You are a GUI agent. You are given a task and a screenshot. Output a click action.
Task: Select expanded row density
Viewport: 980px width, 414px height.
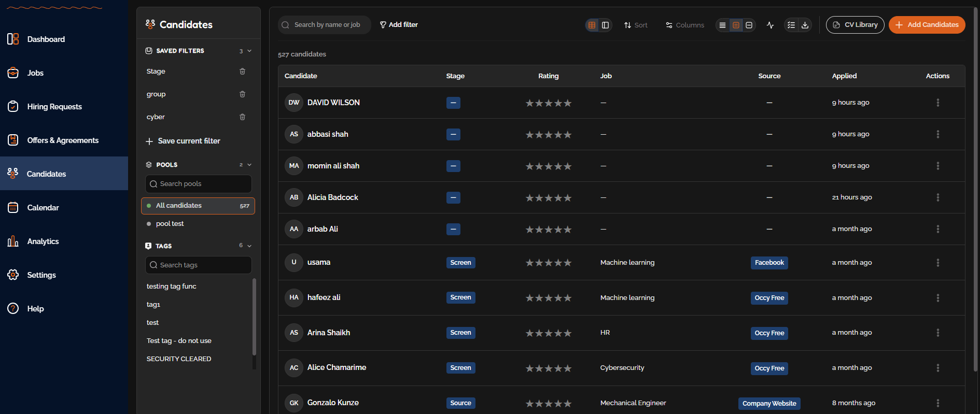pyautogui.click(x=749, y=25)
